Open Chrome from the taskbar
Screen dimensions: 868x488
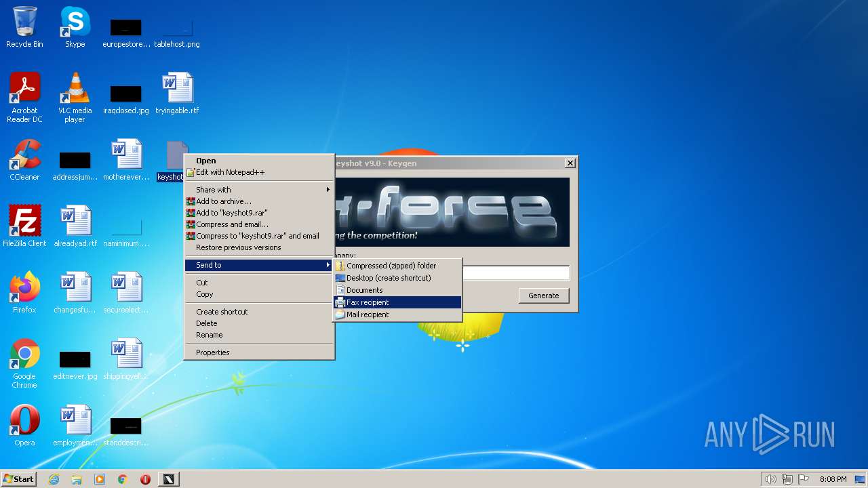coord(123,479)
